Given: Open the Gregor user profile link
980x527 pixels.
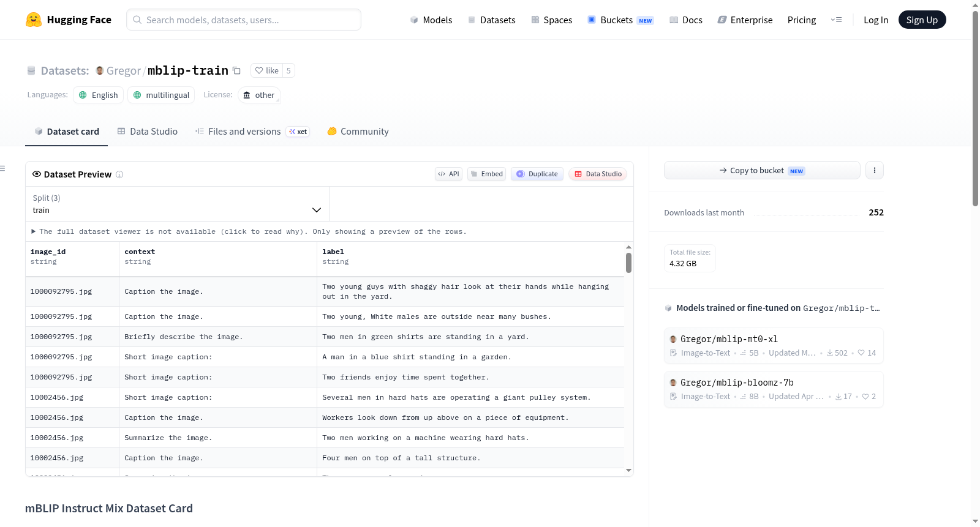Looking at the screenshot, I should (124, 70).
